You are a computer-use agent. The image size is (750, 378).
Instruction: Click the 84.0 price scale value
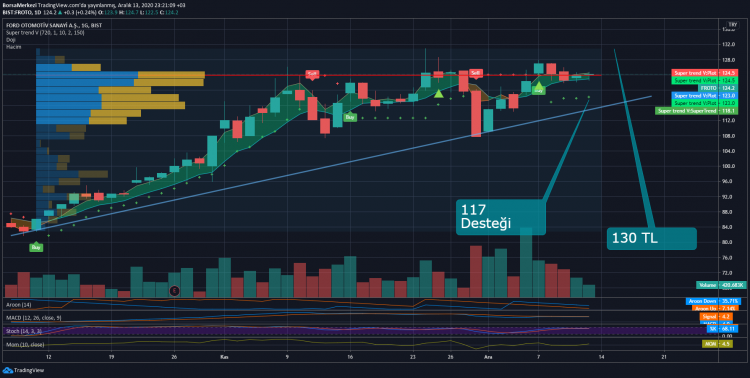[729, 227]
